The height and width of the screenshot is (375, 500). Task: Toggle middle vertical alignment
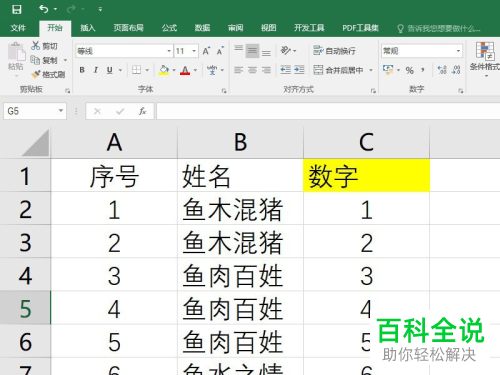[252, 51]
